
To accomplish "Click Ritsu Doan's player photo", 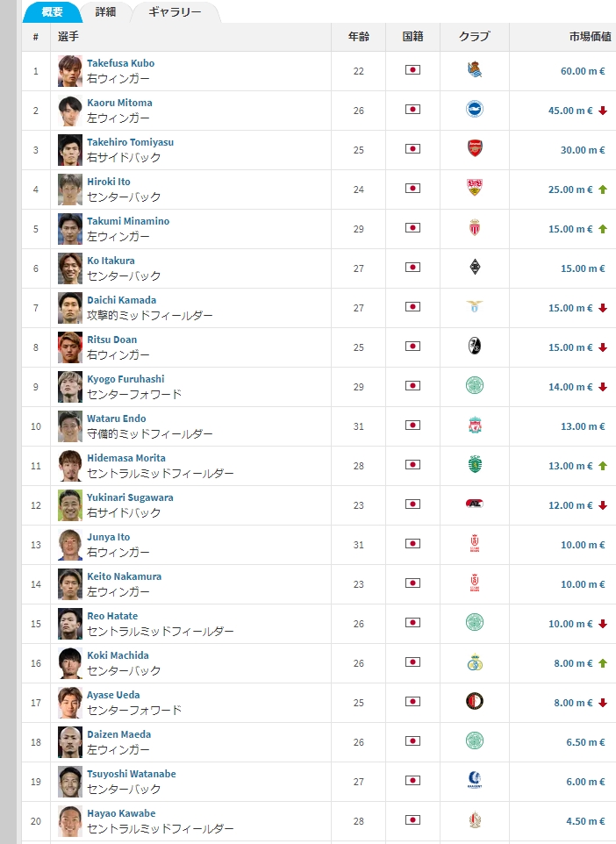I will (70, 347).
